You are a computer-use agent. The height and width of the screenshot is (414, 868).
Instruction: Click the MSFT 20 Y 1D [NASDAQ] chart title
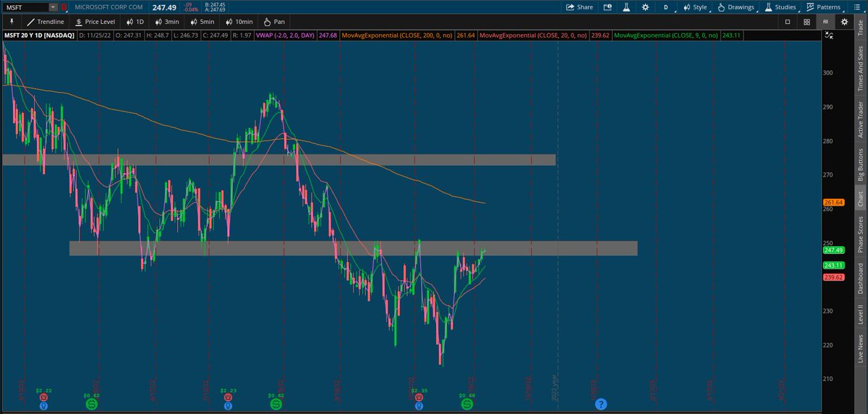pos(41,35)
